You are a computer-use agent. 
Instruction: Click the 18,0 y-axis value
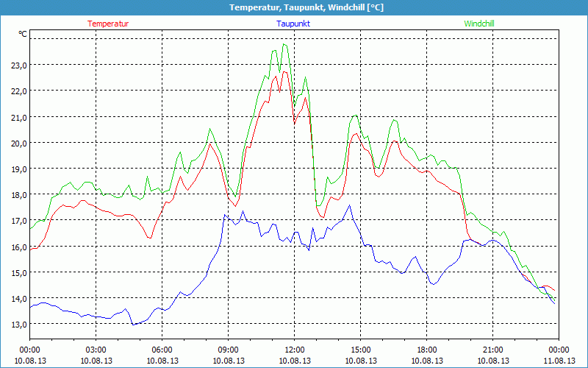pos(19,195)
